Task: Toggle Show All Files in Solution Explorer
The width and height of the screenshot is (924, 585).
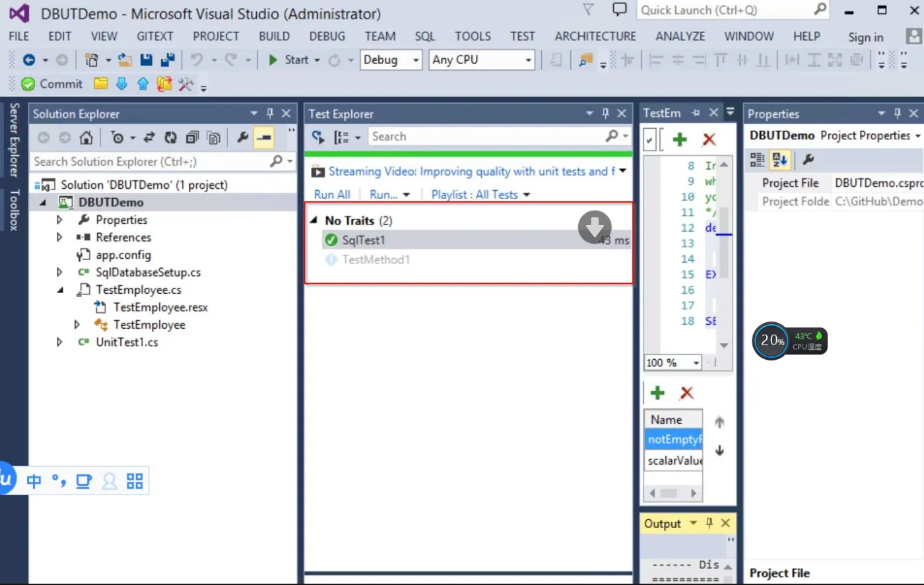Action: tap(213, 137)
